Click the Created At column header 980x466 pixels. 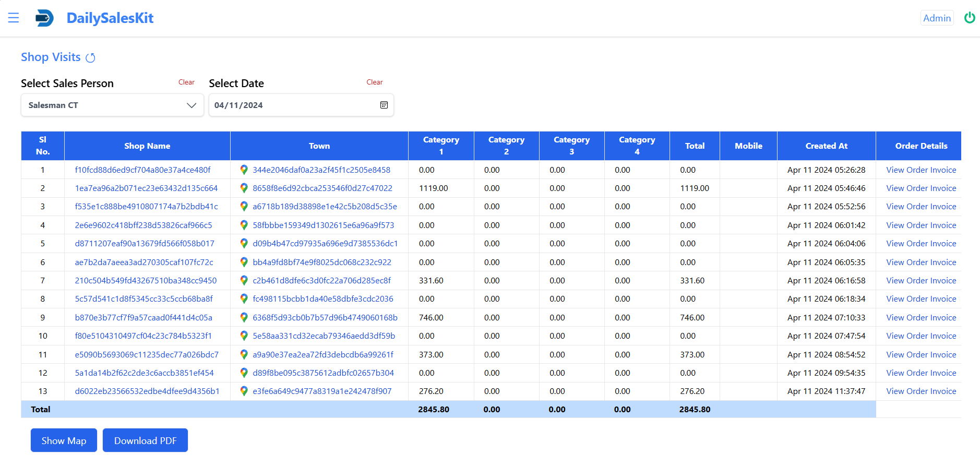pyautogui.click(x=826, y=146)
